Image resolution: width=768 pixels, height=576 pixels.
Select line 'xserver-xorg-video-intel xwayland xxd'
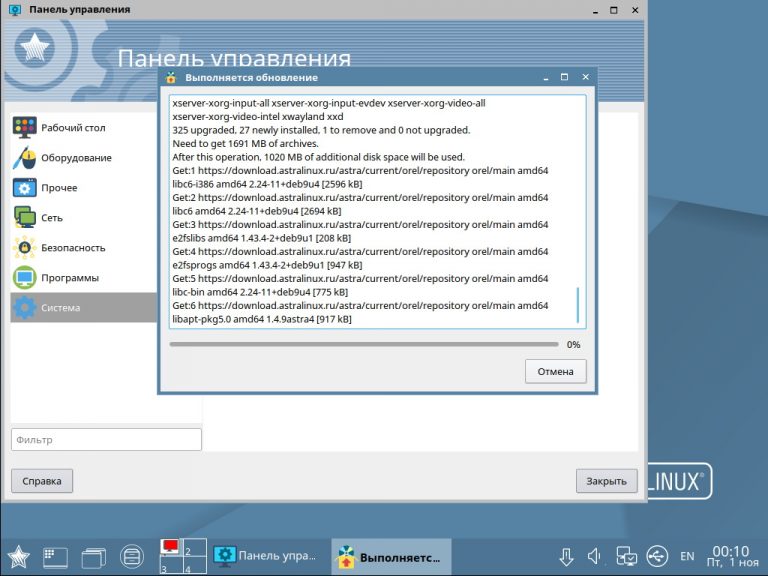258,117
